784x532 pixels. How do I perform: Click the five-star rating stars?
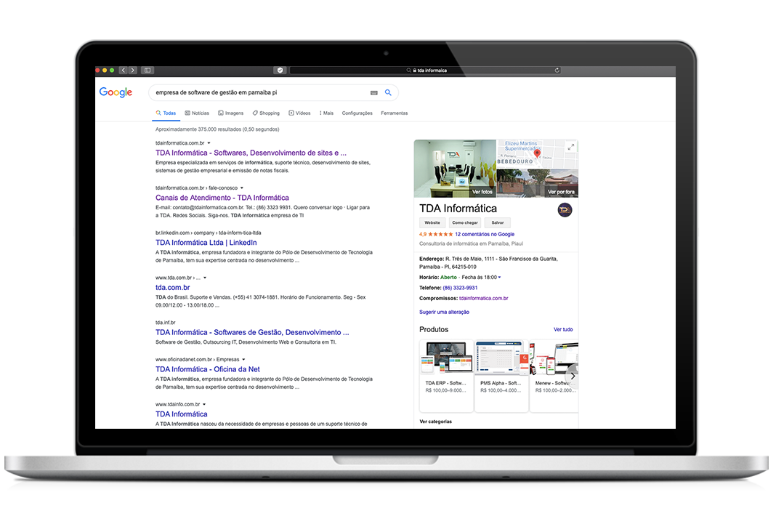pos(440,234)
